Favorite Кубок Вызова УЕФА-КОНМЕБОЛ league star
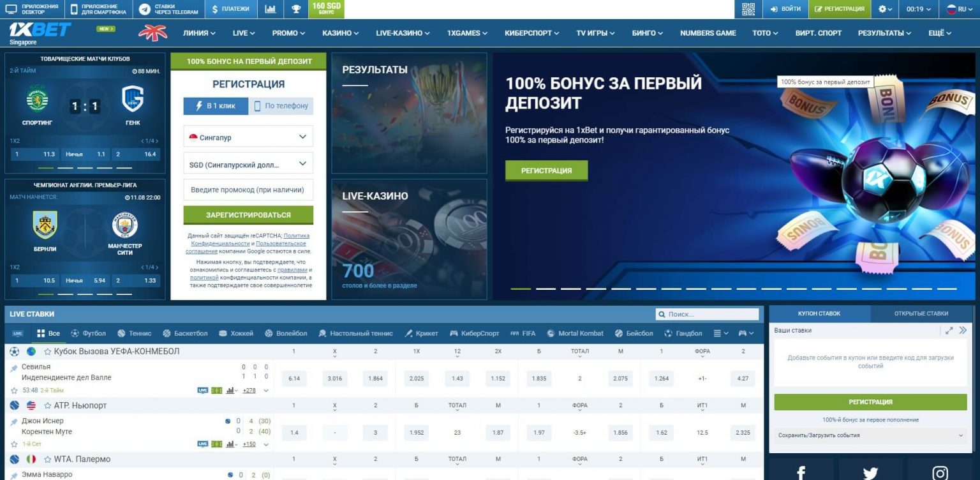 tap(47, 352)
